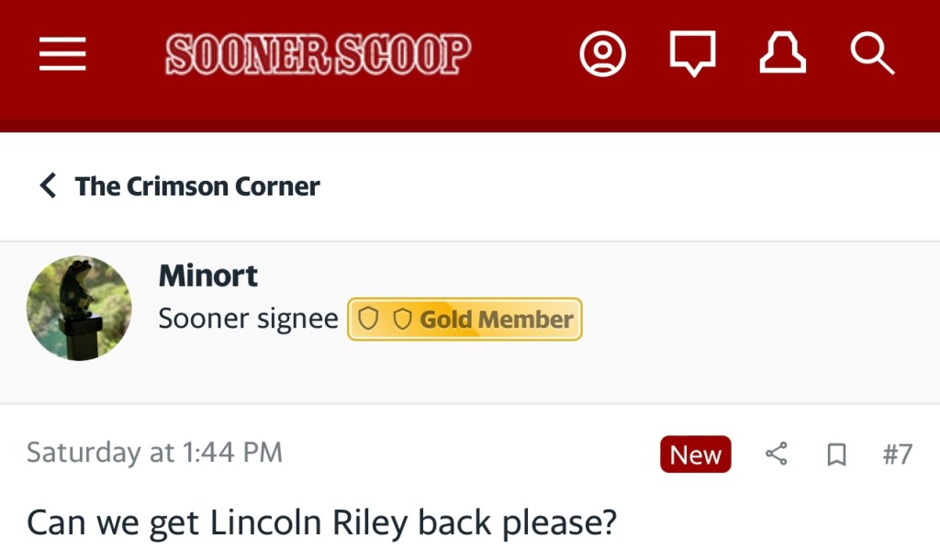View Minort's frog avatar picture
The image size is (940, 560).
point(79,308)
